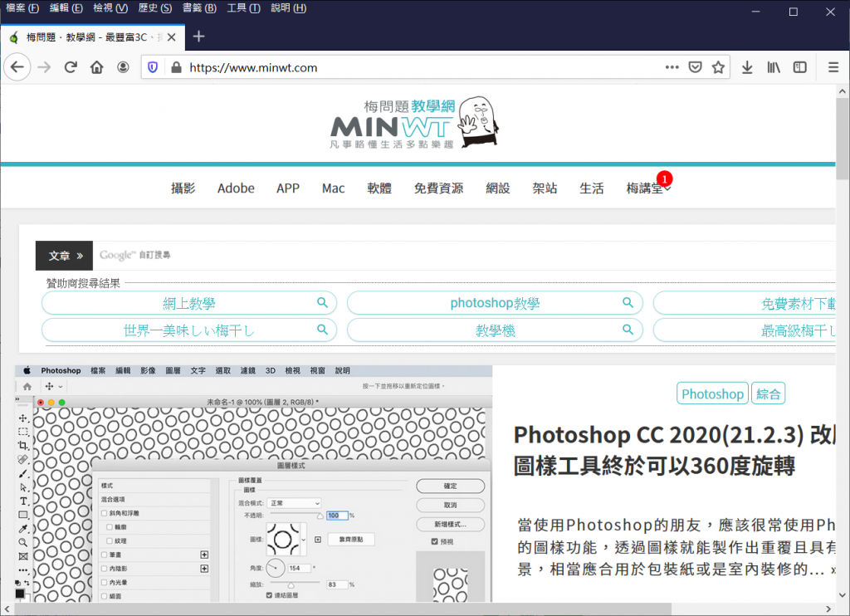Open 說明 (H) menu
This screenshot has height=616, width=850.
[x=288, y=8]
